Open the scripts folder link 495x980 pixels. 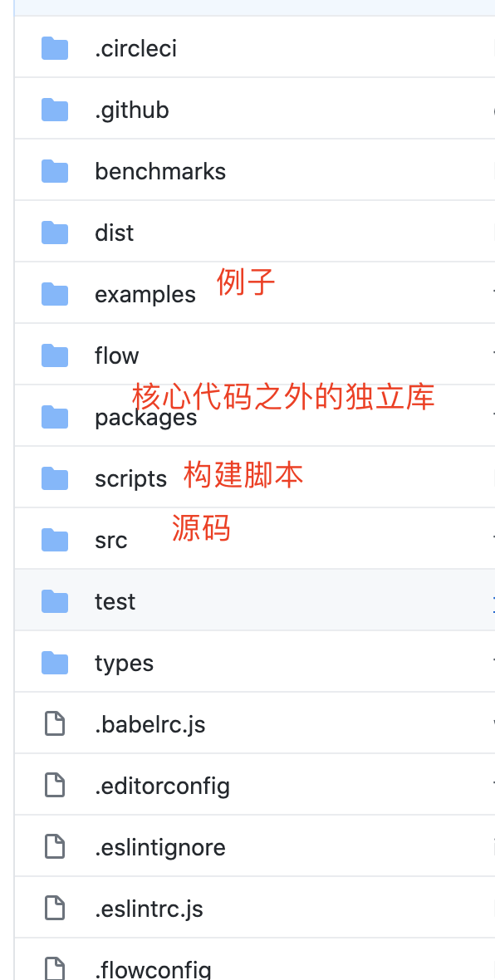[130, 478]
